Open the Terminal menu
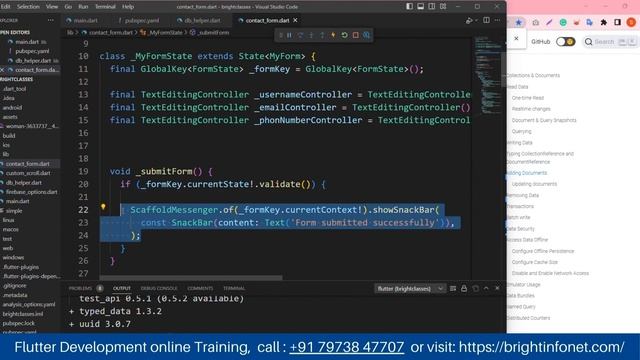This screenshot has height=360, width=640. pos(105,7)
